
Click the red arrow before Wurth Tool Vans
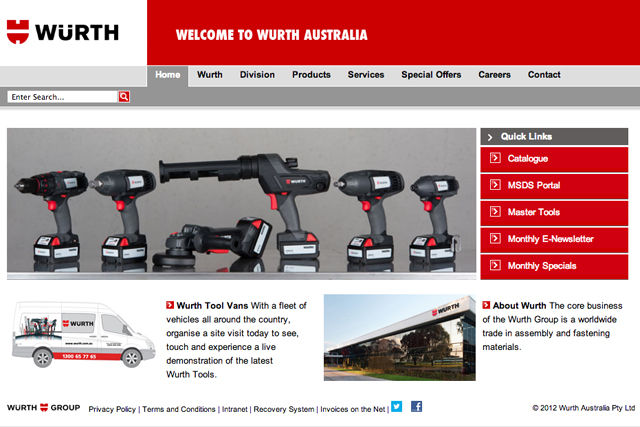point(170,306)
